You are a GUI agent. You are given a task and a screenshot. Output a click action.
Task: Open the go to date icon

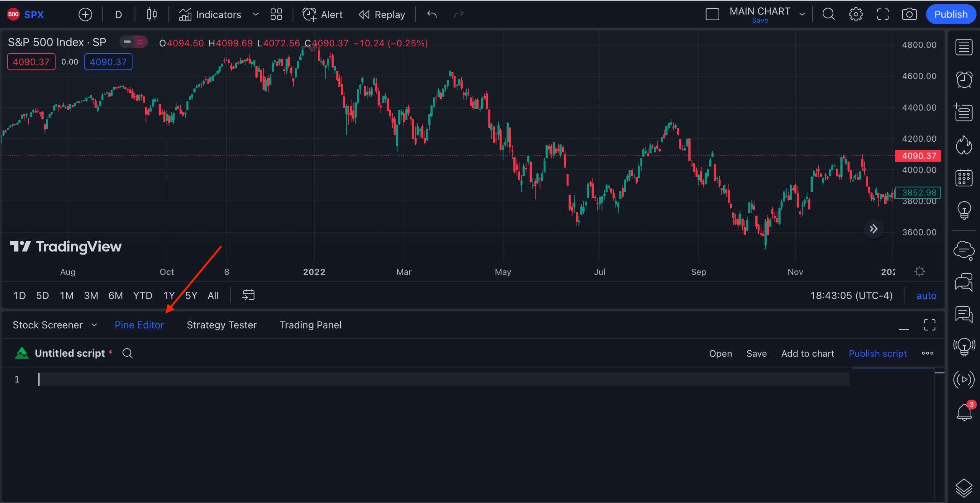(248, 295)
